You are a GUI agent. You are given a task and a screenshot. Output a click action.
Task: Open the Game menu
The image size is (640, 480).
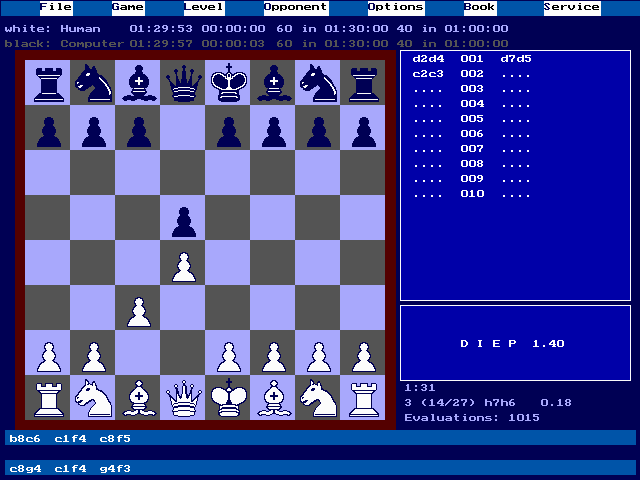(x=128, y=8)
